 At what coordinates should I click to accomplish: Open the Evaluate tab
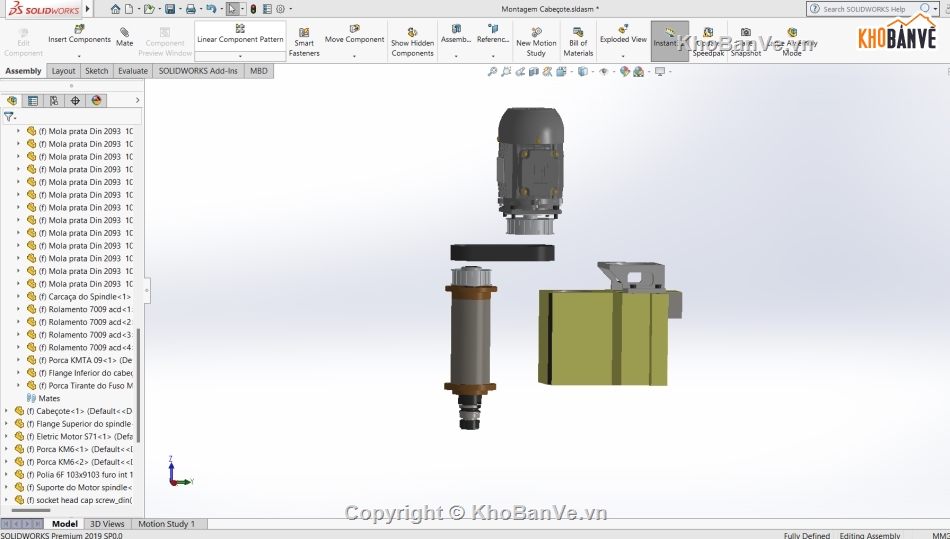133,71
